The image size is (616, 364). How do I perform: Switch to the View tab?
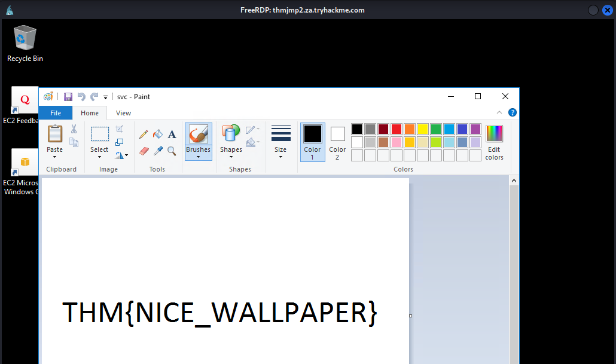(123, 113)
